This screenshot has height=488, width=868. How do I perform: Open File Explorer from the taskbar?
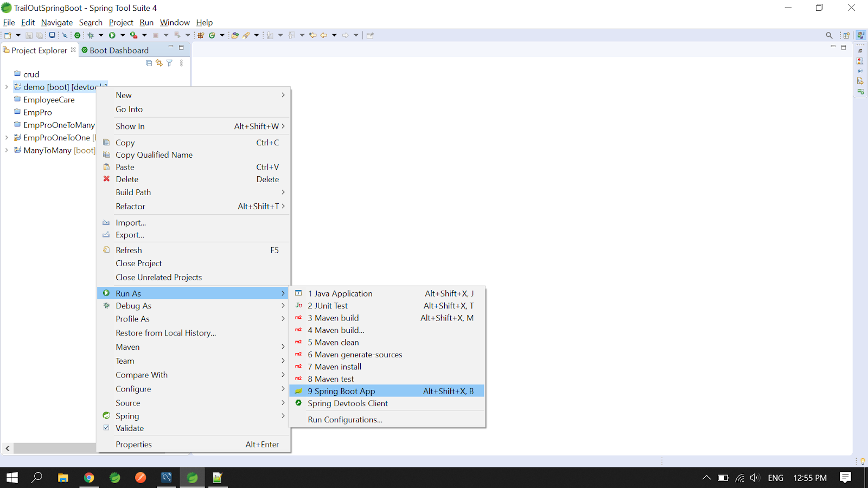(63, 478)
